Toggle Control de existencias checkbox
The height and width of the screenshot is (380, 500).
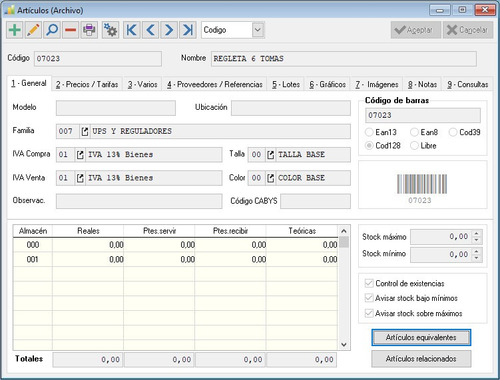click(369, 283)
